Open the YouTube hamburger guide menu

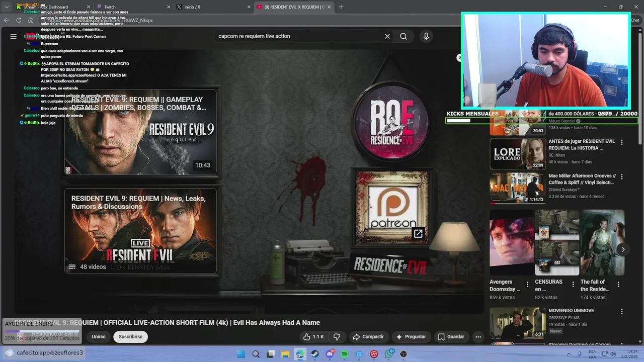click(14, 36)
